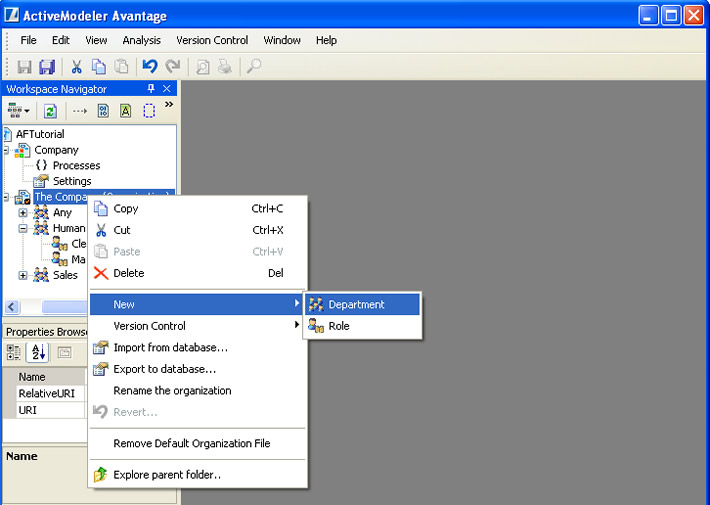Click the Copy toolbar icon
Image resolution: width=710 pixels, height=505 pixels.
coord(99,67)
